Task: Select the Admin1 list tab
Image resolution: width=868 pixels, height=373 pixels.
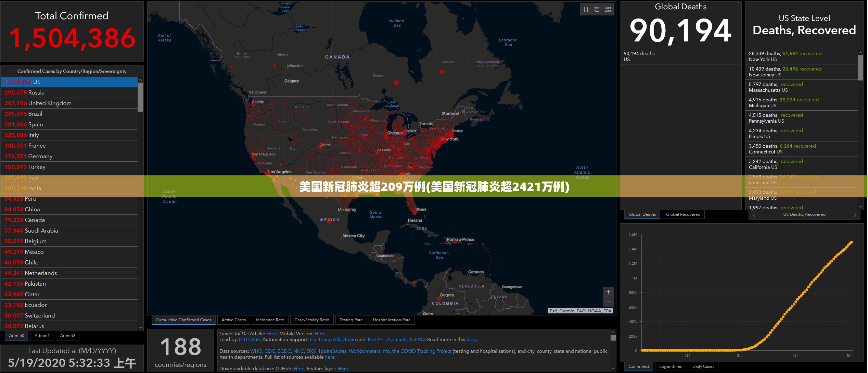Action: pos(42,336)
